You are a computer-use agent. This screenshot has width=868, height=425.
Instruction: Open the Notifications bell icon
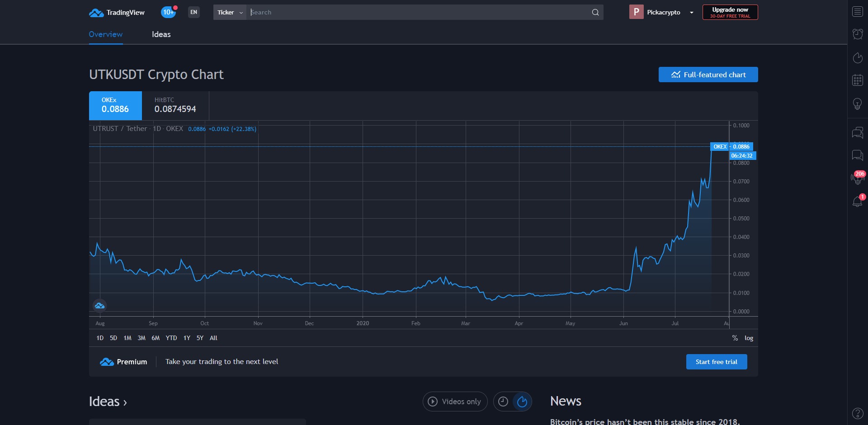coord(858,201)
